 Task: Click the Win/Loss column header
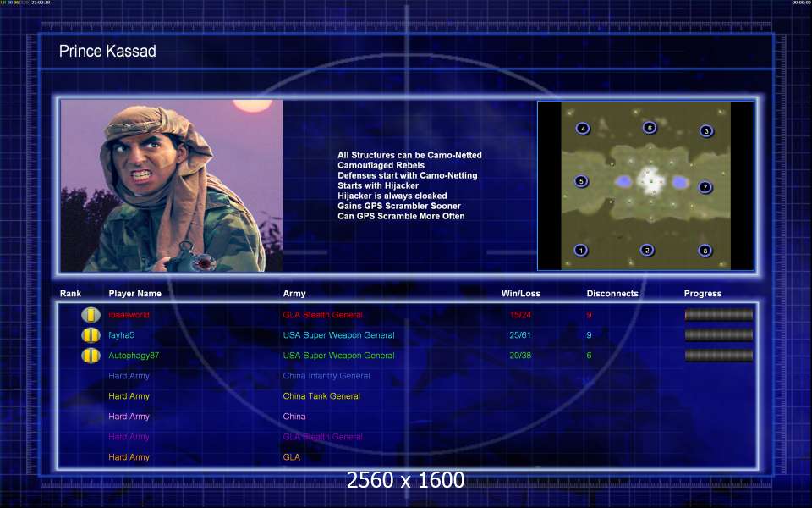(x=520, y=294)
